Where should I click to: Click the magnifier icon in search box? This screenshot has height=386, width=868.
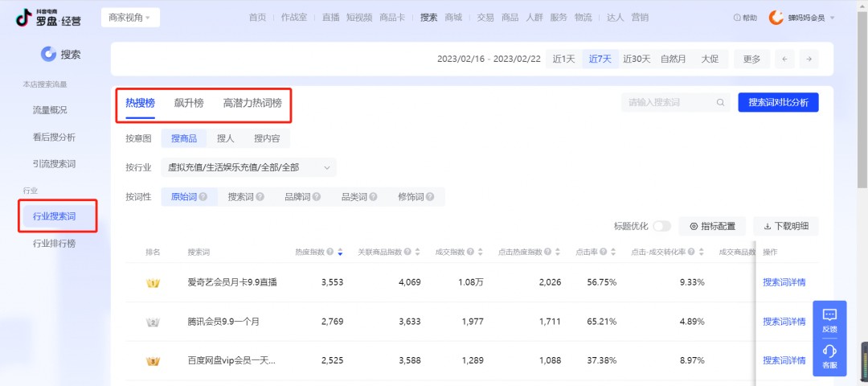(x=720, y=102)
